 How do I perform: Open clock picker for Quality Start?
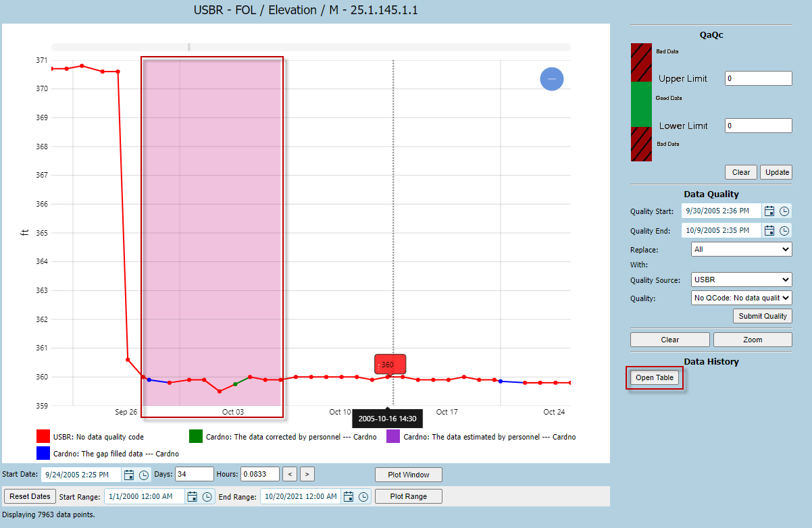(784, 211)
